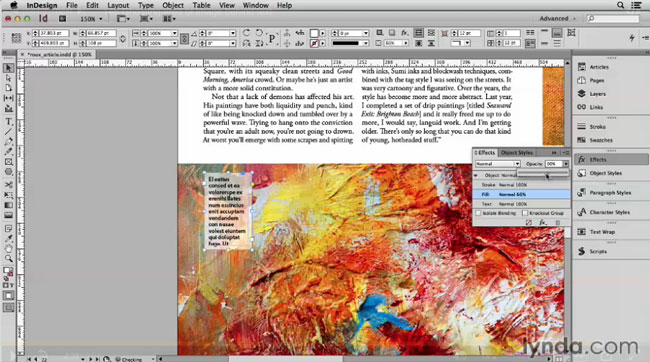
Task: Select the Free Transform tool
Action: (x=8, y=195)
